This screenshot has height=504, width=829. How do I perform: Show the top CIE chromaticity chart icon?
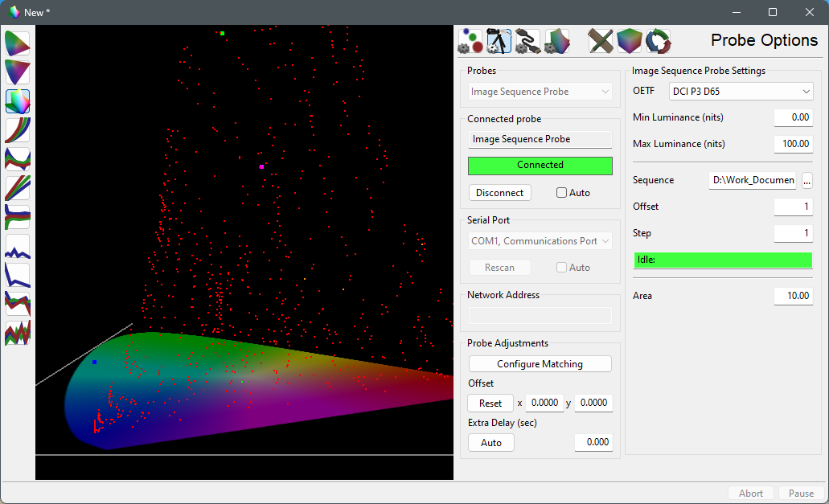pos(17,43)
